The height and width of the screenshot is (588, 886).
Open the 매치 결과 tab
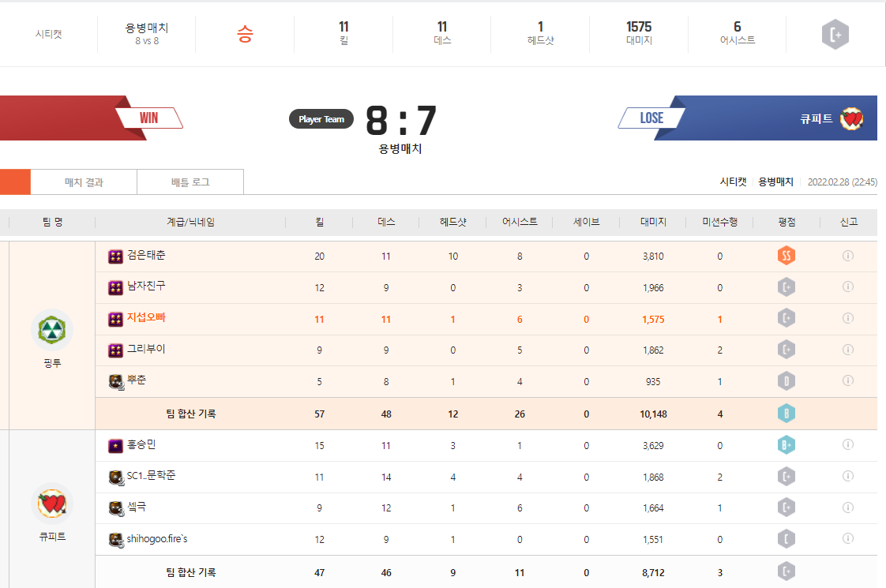click(x=84, y=182)
